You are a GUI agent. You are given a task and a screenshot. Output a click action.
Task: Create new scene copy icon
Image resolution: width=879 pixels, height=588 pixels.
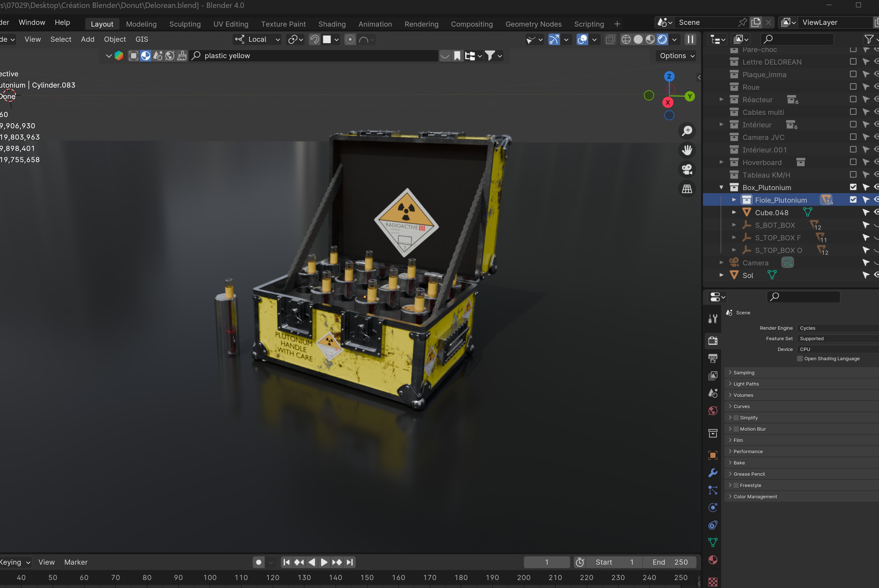pyautogui.click(x=756, y=23)
